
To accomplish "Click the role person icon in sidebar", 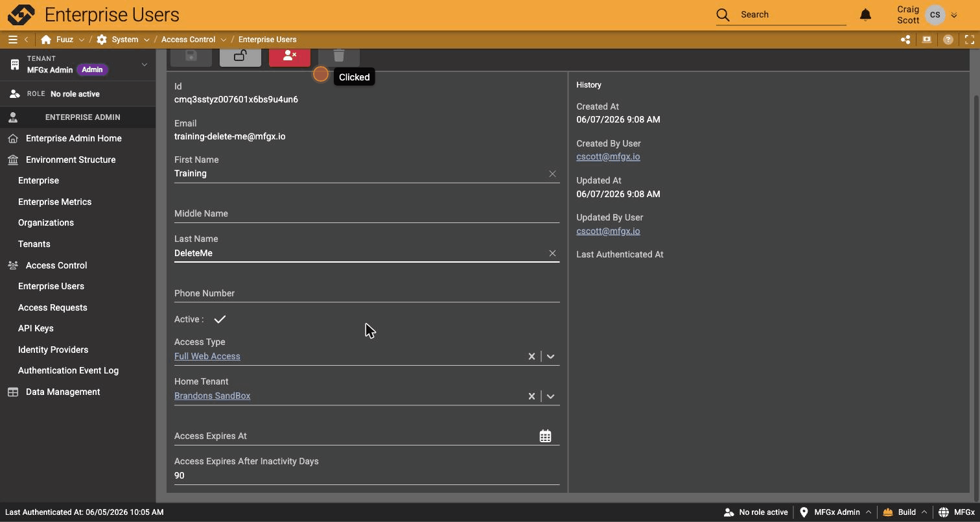I will [x=14, y=94].
